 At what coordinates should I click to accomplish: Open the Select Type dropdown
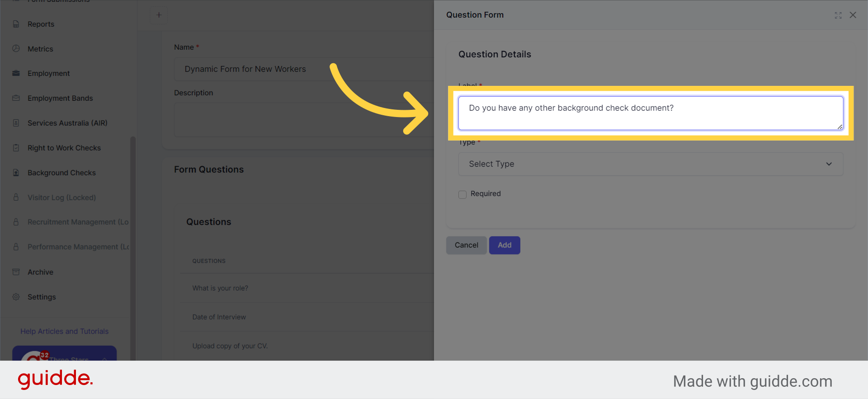point(651,164)
